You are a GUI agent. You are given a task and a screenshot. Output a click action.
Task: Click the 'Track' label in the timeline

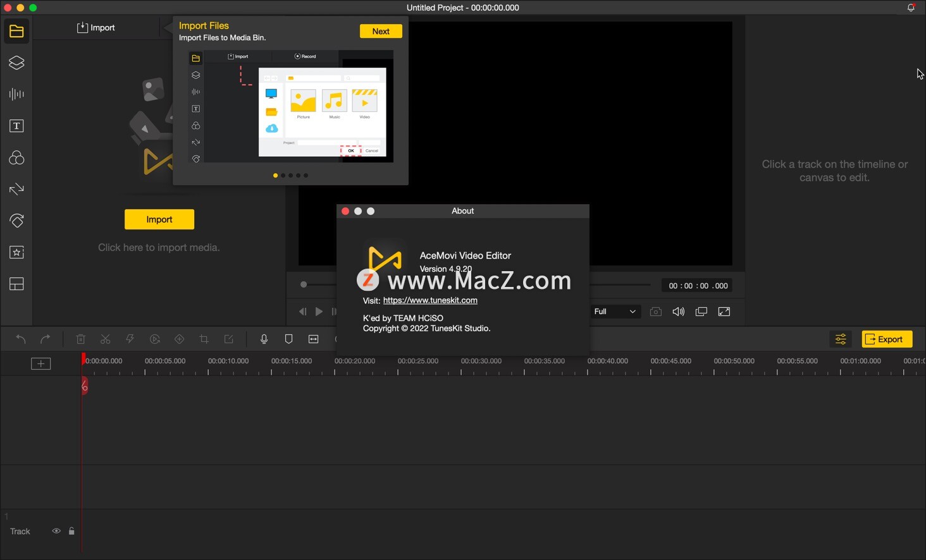[x=20, y=532]
